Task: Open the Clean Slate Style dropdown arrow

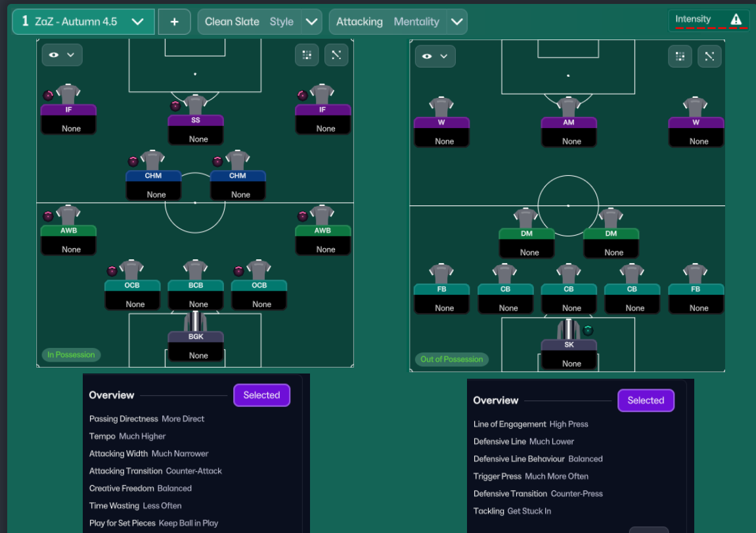Action: (x=312, y=22)
